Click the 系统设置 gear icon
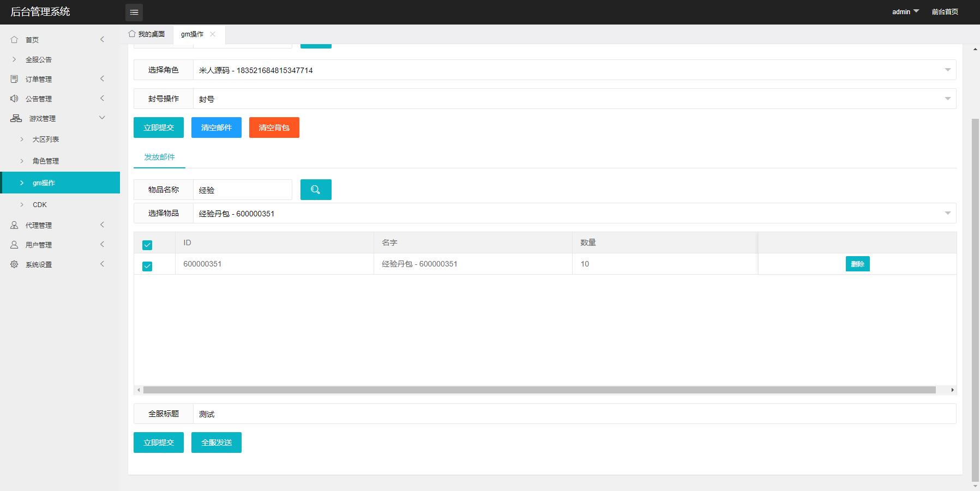This screenshot has width=980, height=491. [14, 264]
